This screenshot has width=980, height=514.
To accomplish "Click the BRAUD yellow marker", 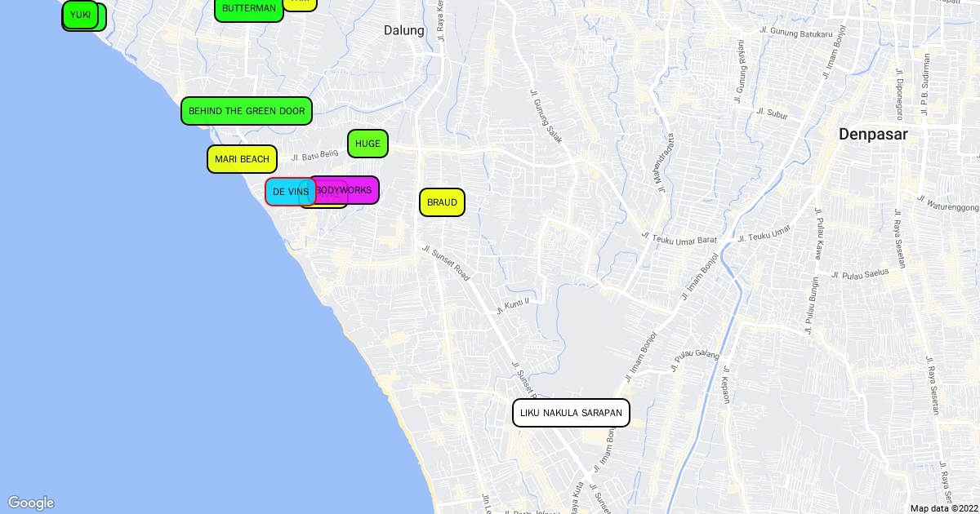I will 442,202.
